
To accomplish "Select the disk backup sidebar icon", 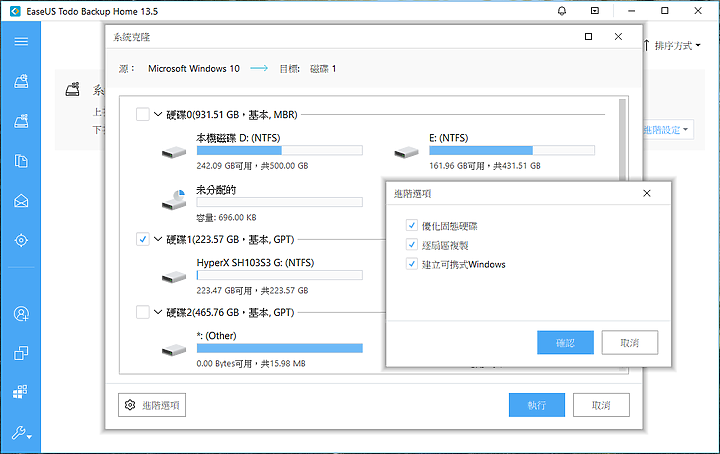I will pos(21,81).
